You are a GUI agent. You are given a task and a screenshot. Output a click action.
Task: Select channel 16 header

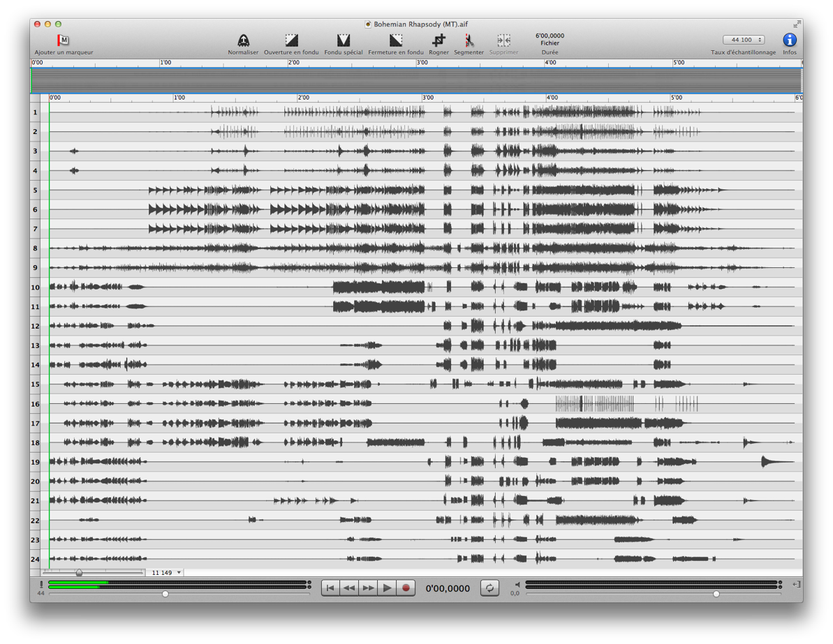(x=36, y=404)
